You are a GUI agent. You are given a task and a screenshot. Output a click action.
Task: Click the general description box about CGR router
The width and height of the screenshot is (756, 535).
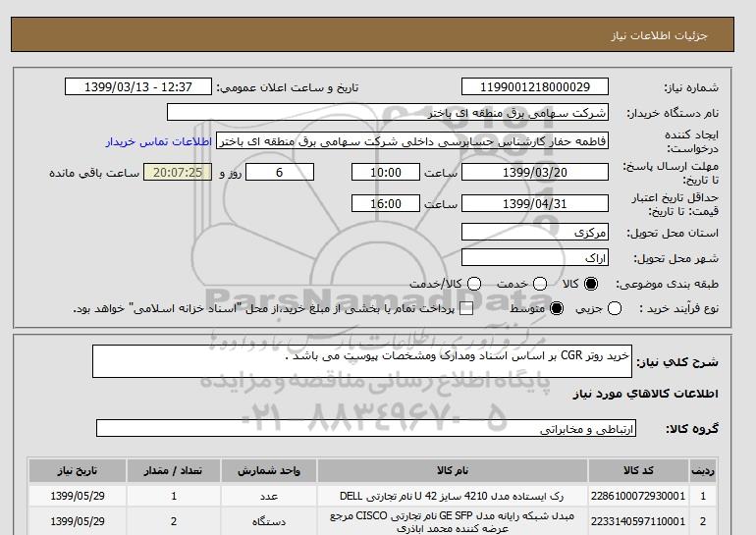coord(362,361)
